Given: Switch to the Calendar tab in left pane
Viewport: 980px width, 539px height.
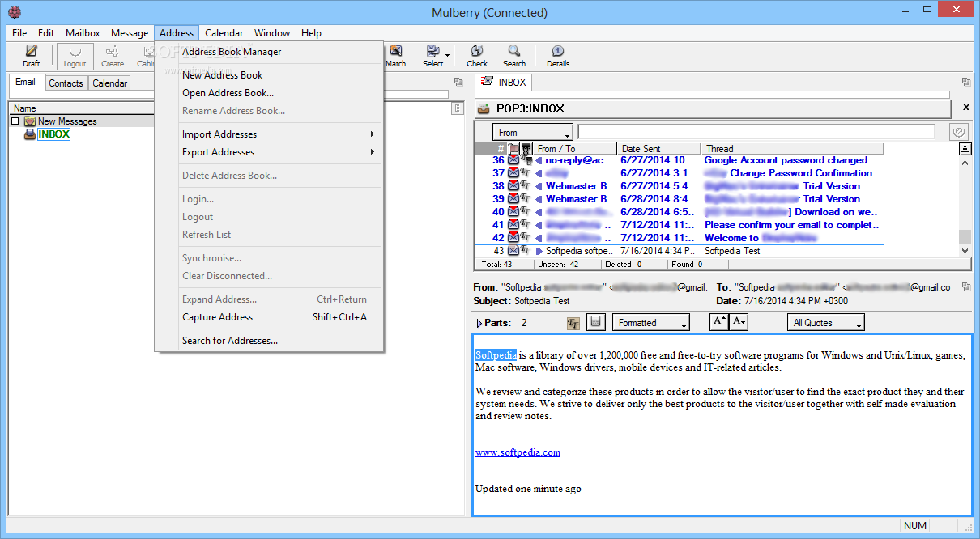Looking at the screenshot, I should tap(109, 83).
